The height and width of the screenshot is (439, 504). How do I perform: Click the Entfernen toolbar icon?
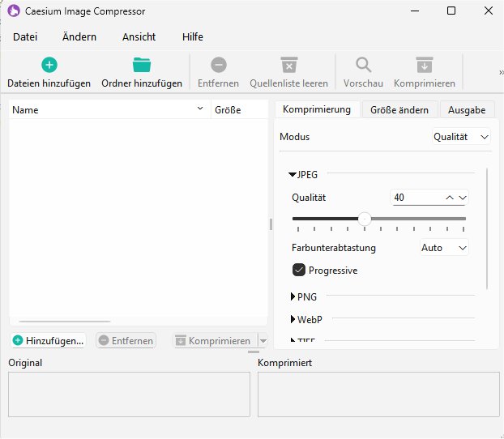click(x=218, y=66)
